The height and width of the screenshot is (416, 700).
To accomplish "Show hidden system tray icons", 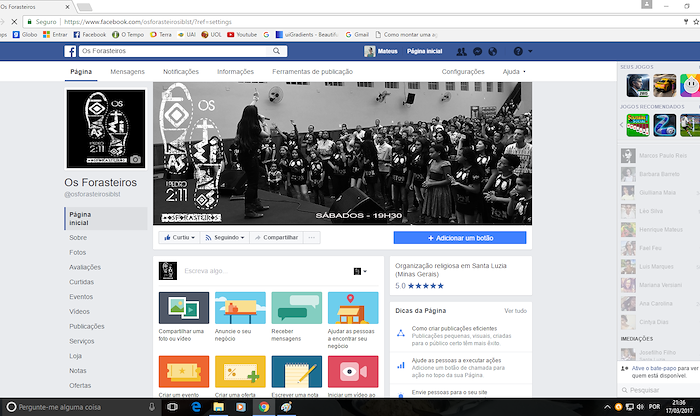I will click(x=607, y=407).
